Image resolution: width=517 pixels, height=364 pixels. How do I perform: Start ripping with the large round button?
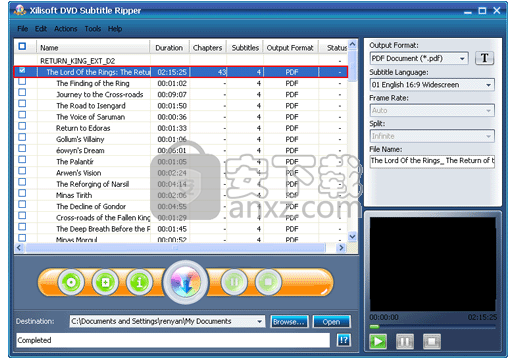[x=186, y=282]
